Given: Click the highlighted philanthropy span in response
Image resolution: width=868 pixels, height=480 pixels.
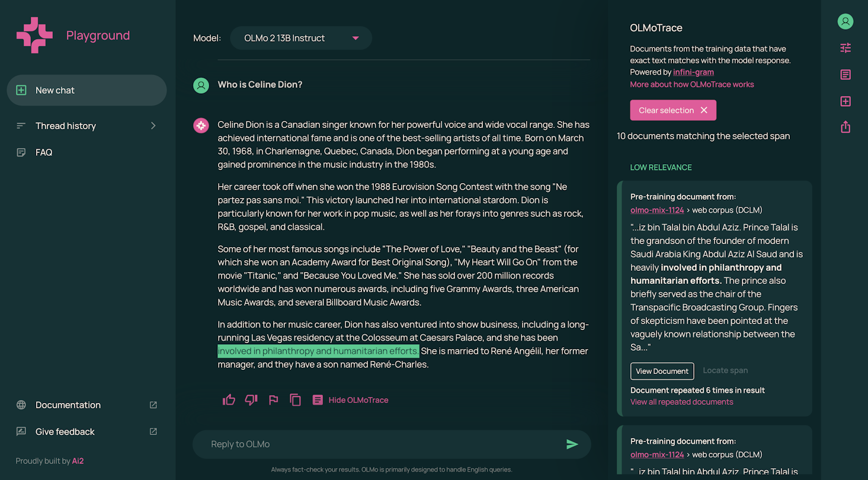Looking at the screenshot, I should click(x=318, y=351).
